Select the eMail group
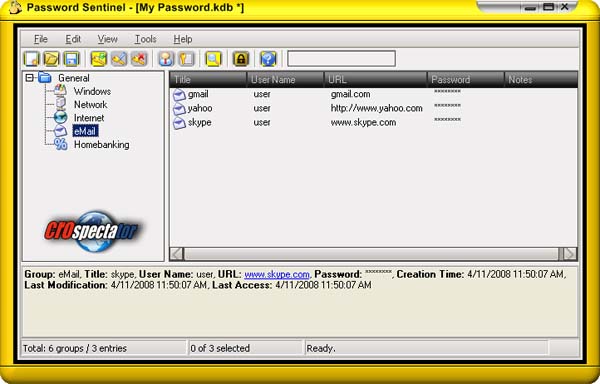Screen dimensions: 600x384 (x=85, y=131)
